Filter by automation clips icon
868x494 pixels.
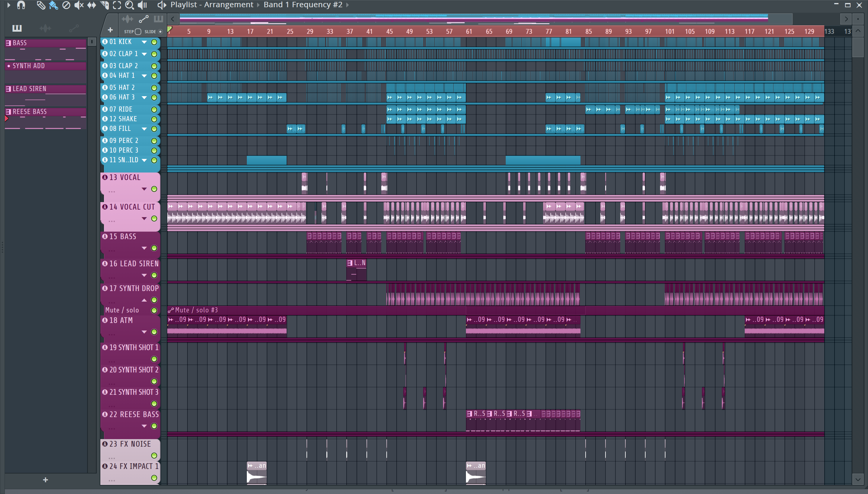[x=144, y=19]
